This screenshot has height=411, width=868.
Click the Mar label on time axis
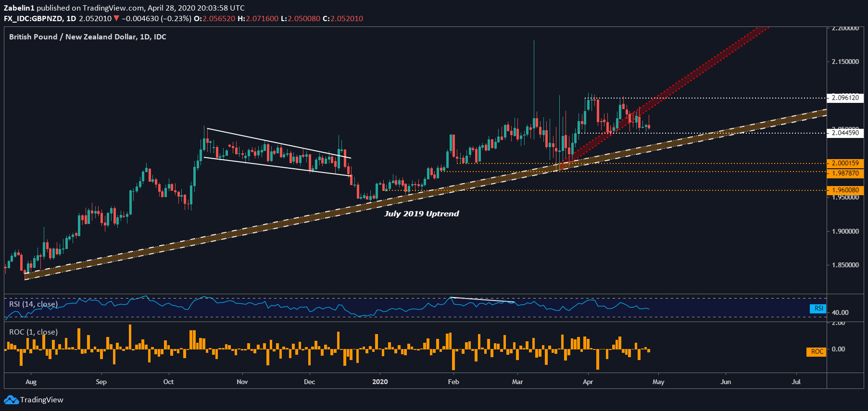point(517,382)
